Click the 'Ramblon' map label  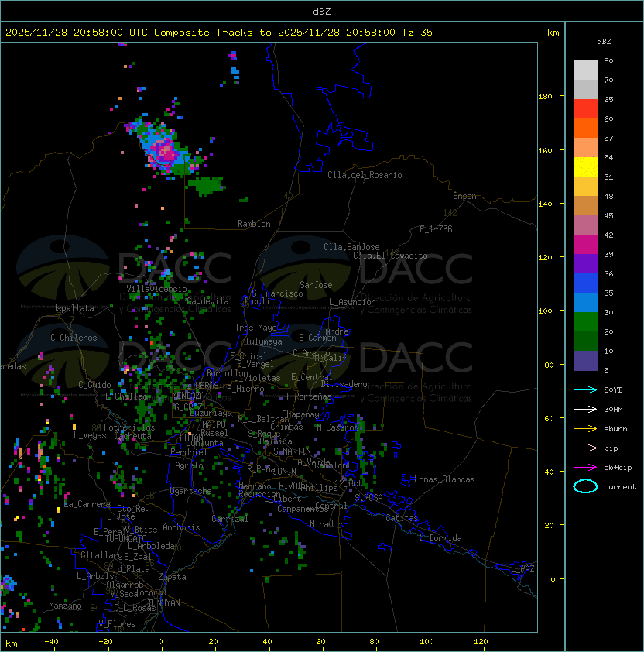coord(254,224)
